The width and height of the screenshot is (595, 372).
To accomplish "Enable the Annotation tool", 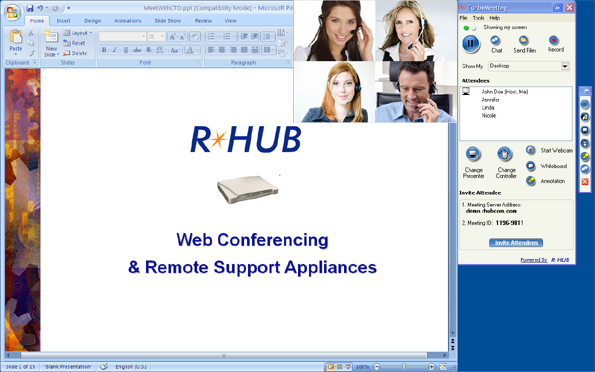I will click(530, 181).
